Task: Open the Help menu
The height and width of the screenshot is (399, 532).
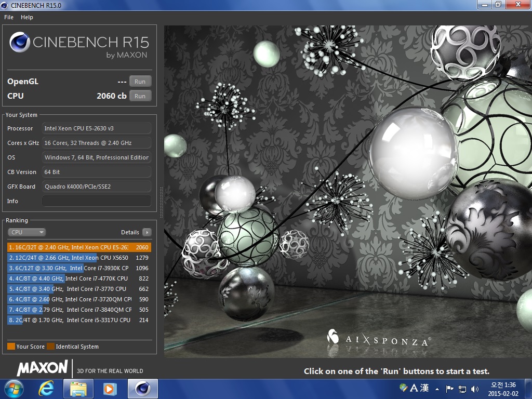Action: click(x=27, y=17)
